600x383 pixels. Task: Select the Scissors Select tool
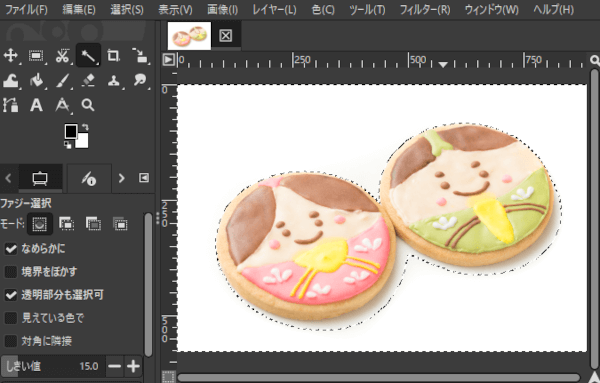pos(62,56)
